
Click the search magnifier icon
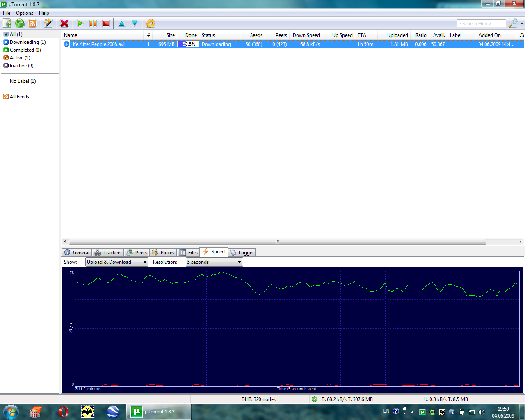click(x=512, y=23)
